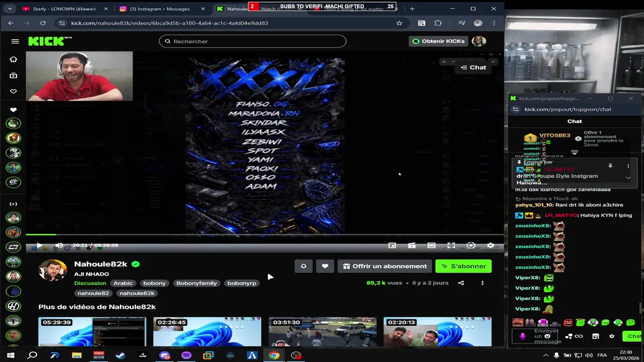The width and height of the screenshot is (644, 362).
Task: Play the video with the player play button
Action: pyautogui.click(x=39, y=245)
